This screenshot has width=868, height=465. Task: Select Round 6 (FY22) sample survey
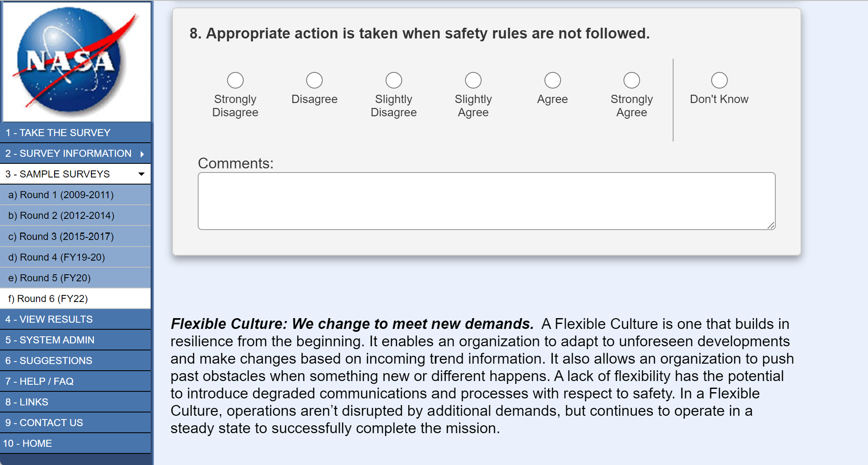point(48,299)
